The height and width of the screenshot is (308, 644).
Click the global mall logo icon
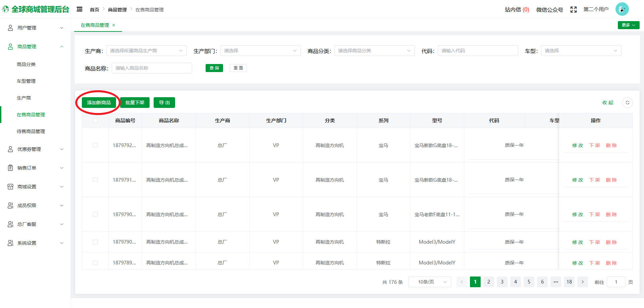coord(6,9)
